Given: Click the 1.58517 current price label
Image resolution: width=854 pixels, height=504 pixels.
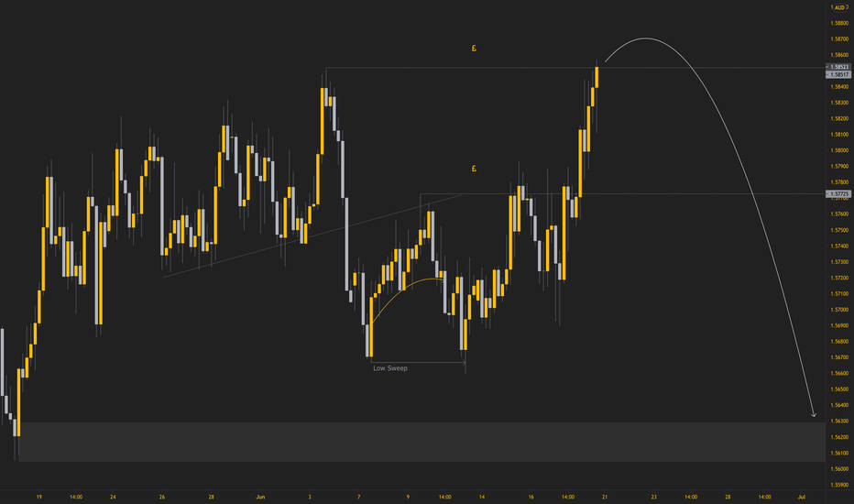Looking at the screenshot, I should click(x=838, y=74).
